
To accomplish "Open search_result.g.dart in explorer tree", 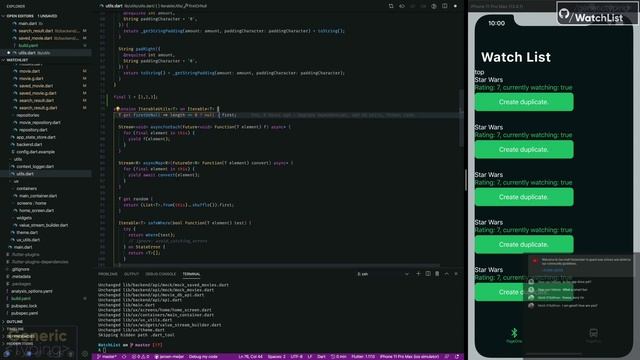I will (x=38, y=108).
